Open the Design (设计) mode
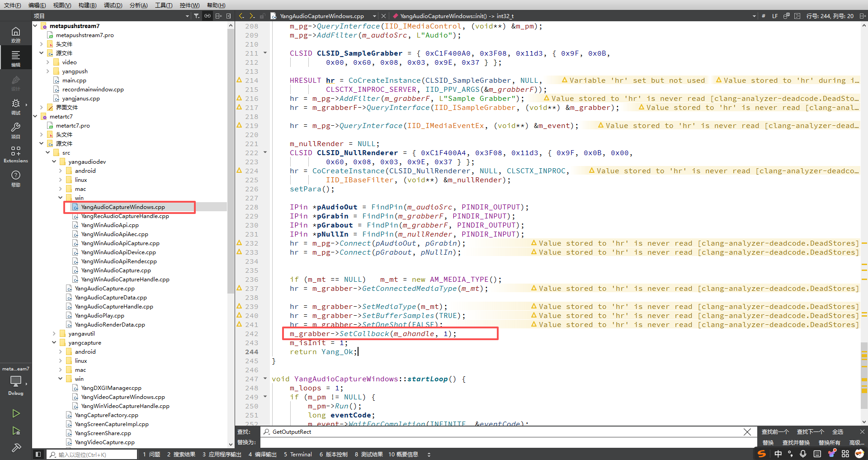This screenshot has width=868, height=460. tap(16, 83)
